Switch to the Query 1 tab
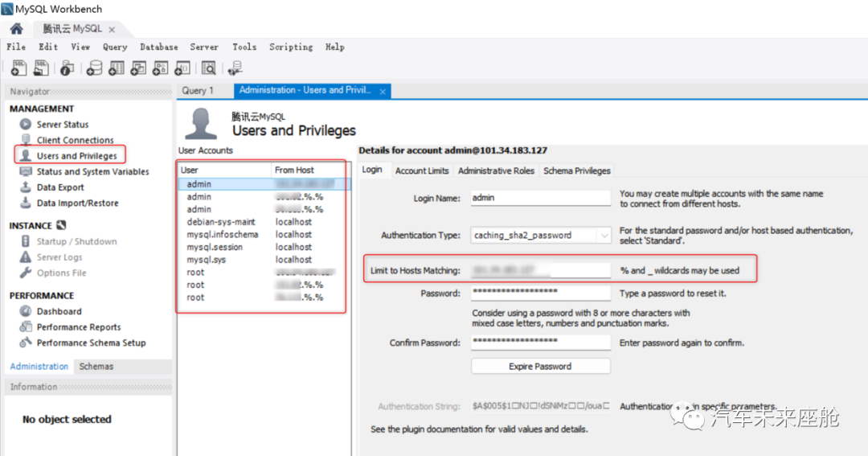Viewport: 868px width, 456px height. [198, 90]
